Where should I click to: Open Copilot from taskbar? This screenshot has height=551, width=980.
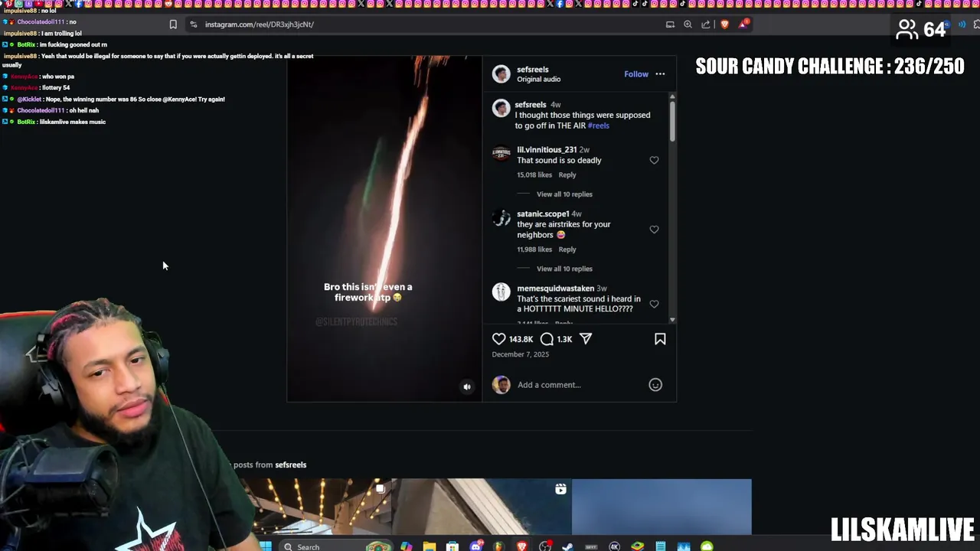click(406, 546)
